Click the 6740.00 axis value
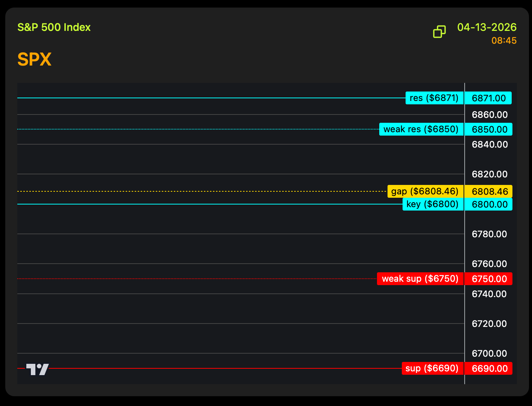Viewport: 532px width, 406px height. click(x=489, y=294)
